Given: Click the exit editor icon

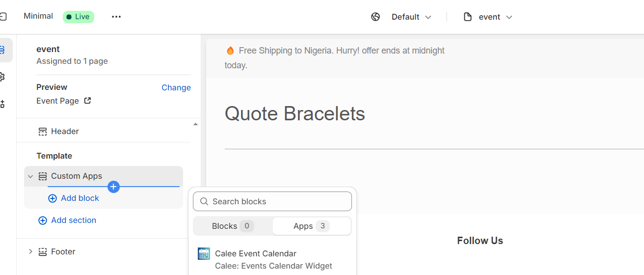Looking at the screenshot, I should [3, 17].
